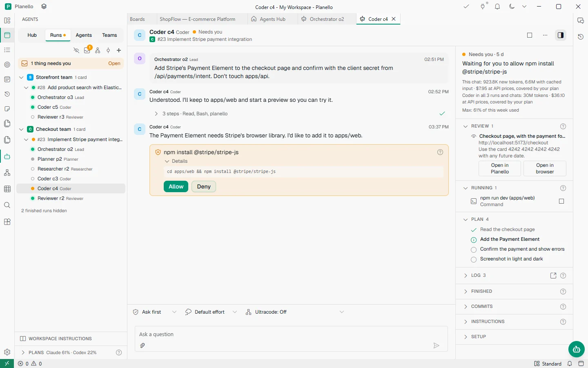This screenshot has height=368, width=588.
Task: Click the plus icon to add a run
Action: (x=119, y=50)
